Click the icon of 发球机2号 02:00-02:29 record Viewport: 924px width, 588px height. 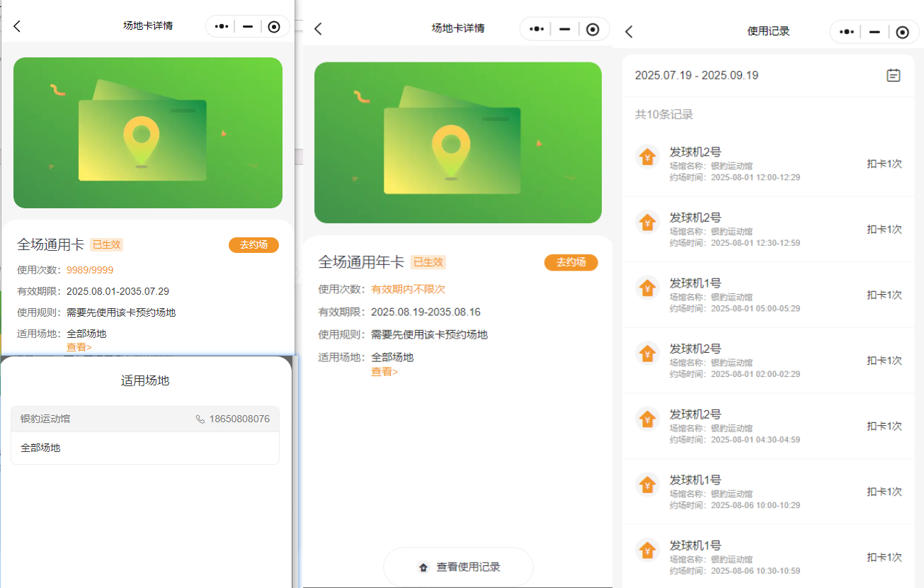[647, 354]
